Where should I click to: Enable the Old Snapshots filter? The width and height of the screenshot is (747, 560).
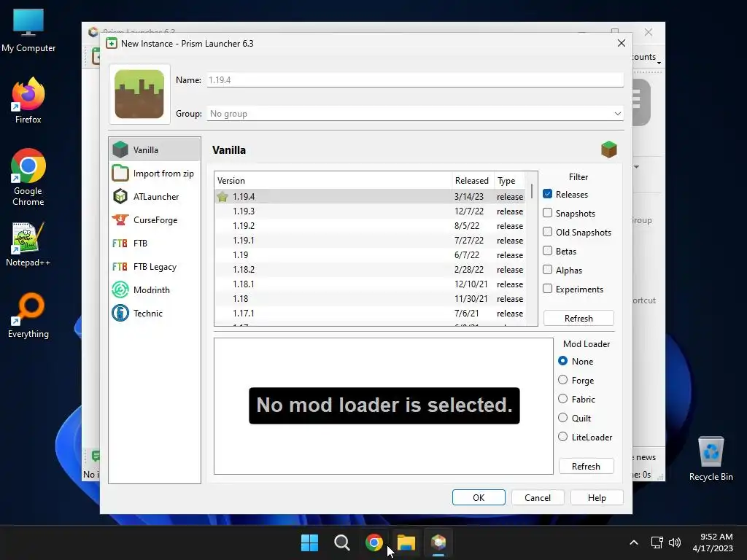point(547,232)
